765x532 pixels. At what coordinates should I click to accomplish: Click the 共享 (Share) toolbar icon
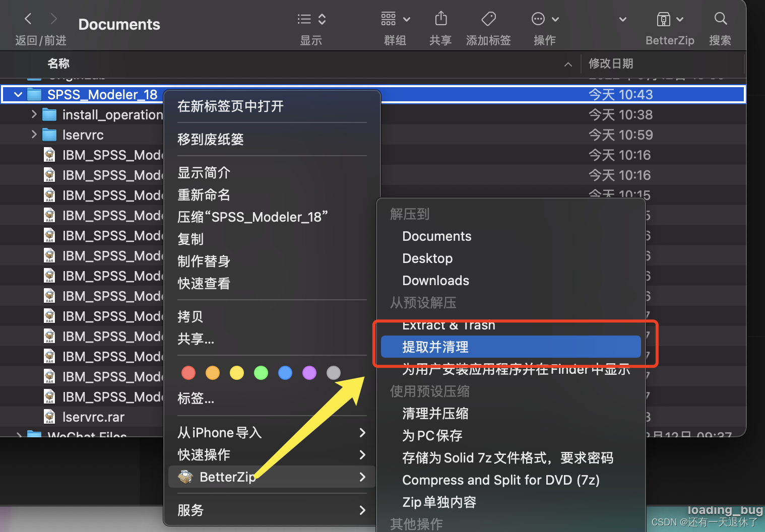coord(440,19)
